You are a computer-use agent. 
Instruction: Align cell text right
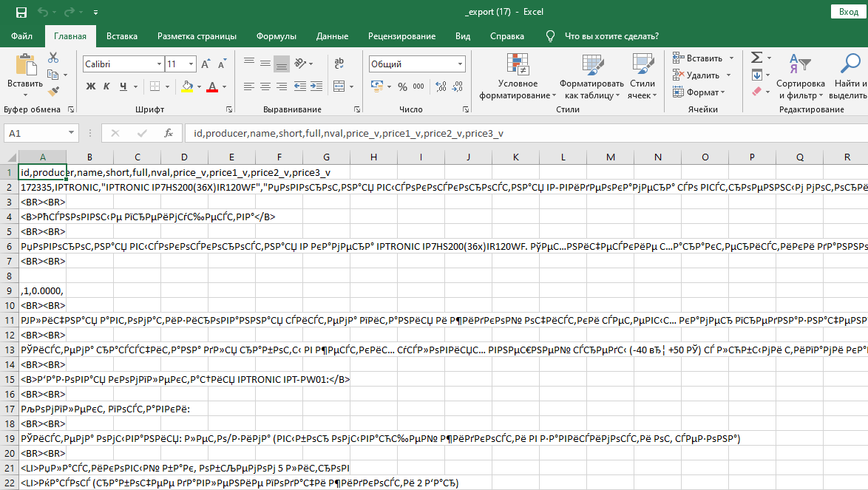point(282,86)
